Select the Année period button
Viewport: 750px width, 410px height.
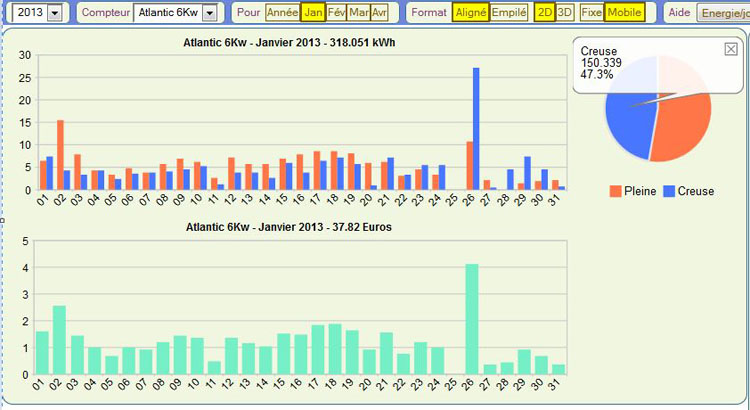click(x=282, y=12)
